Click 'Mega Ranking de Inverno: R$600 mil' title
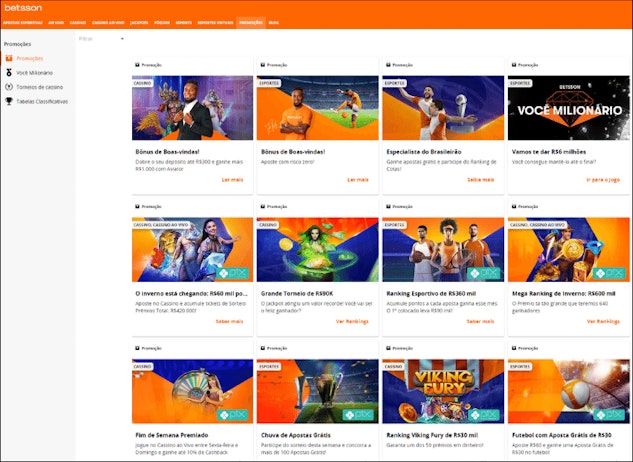The height and width of the screenshot is (462, 633). (564, 294)
